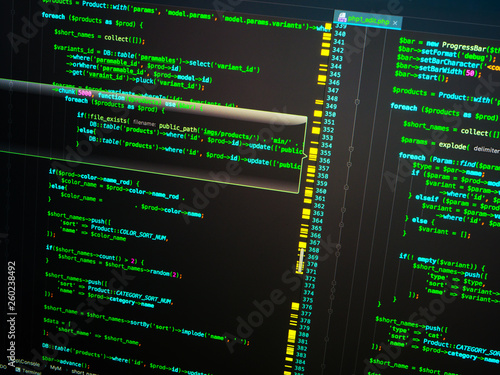Set a breakpoint at line number 352
Screen dimensions: 500x375
(328, 130)
